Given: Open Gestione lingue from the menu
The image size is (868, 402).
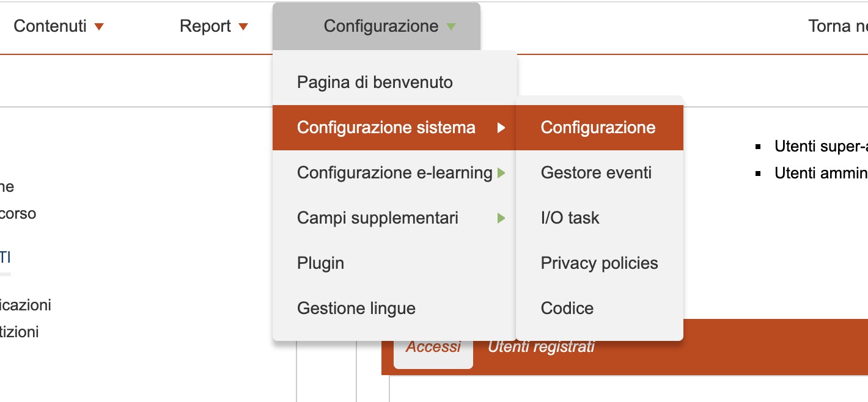Looking at the screenshot, I should point(356,309).
